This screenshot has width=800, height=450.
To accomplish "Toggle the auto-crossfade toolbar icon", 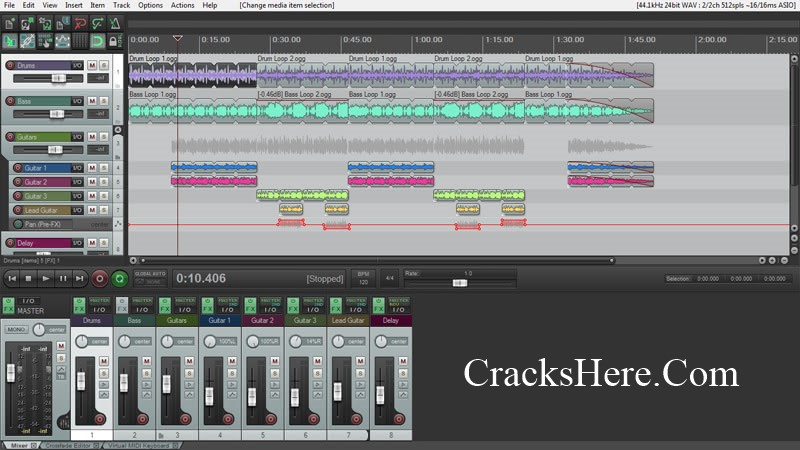I will pyautogui.click(x=10, y=41).
